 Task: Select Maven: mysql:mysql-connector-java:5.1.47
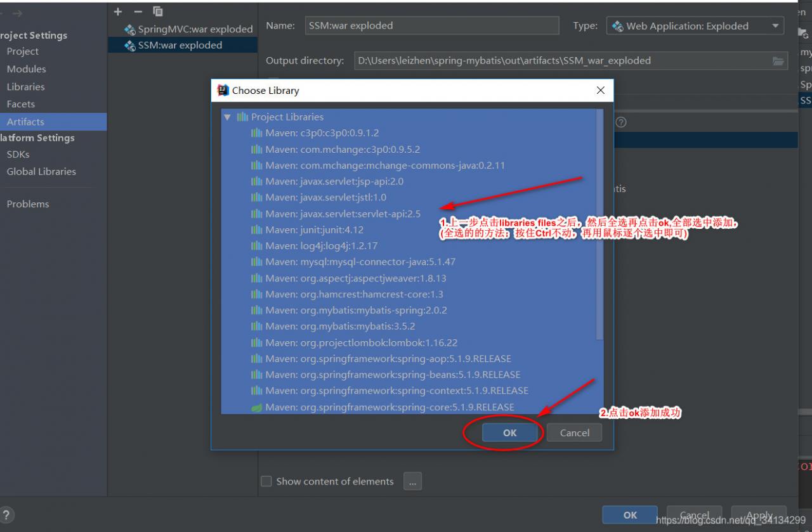[409, 262]
